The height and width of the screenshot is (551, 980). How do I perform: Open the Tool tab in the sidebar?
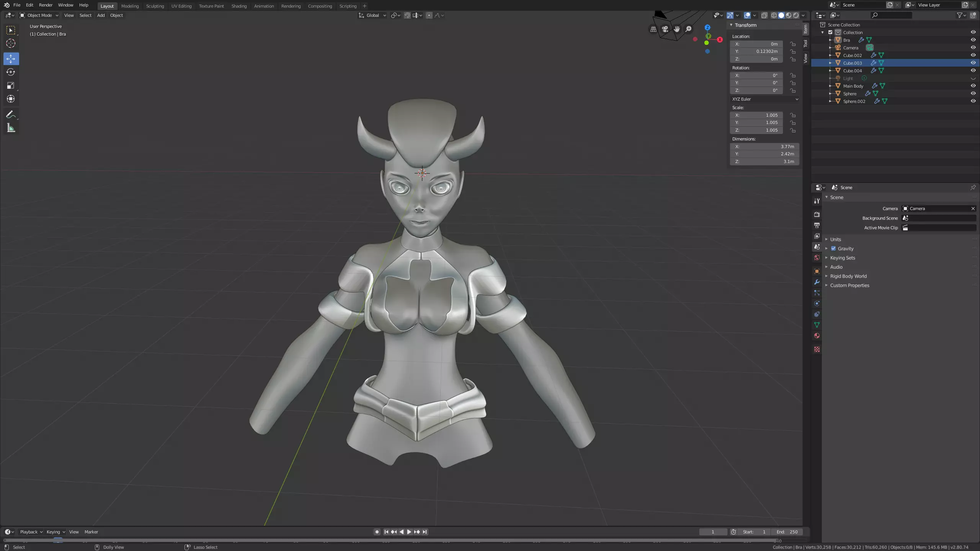(805, 44)
